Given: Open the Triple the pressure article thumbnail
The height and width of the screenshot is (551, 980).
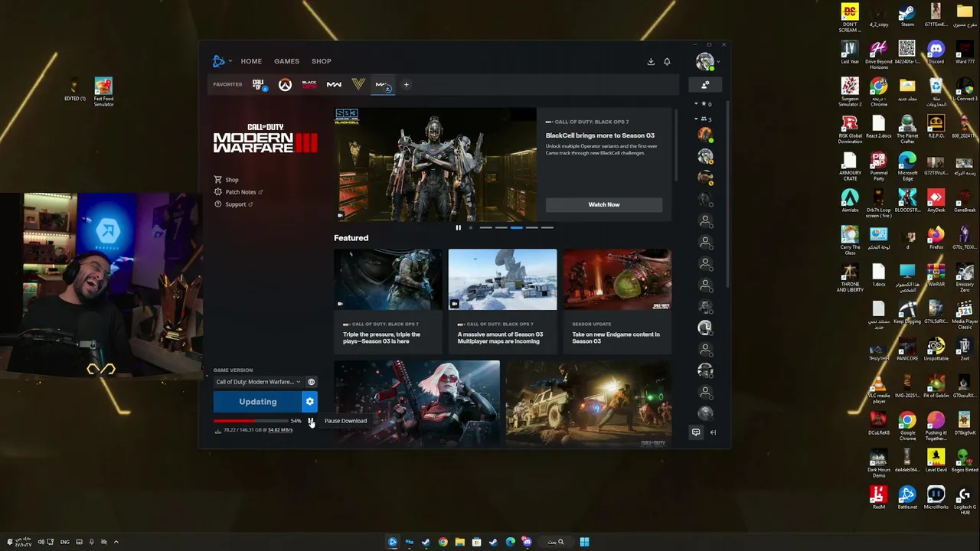Looking at the screenshot, I should tap(387, 279).
